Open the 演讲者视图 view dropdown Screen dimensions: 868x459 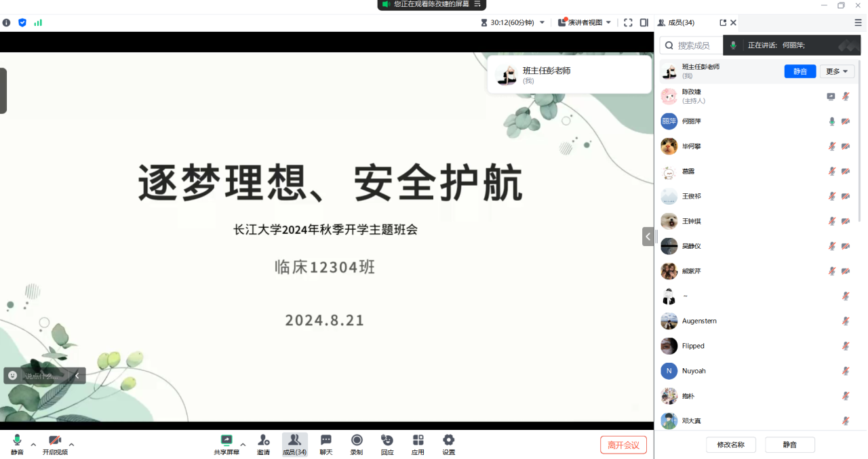(x=585, y=22)
